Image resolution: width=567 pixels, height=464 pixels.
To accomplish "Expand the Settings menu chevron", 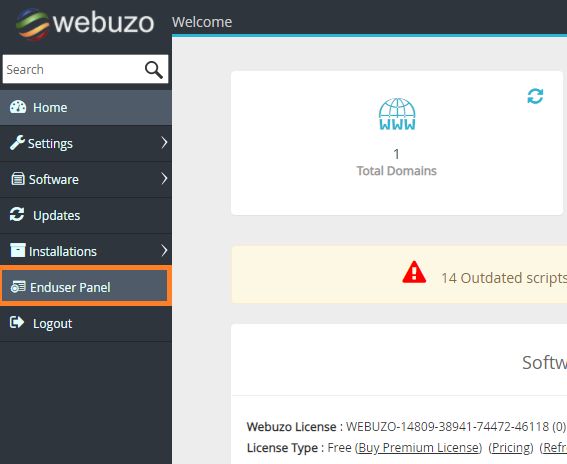I will (x=164, y=142).
